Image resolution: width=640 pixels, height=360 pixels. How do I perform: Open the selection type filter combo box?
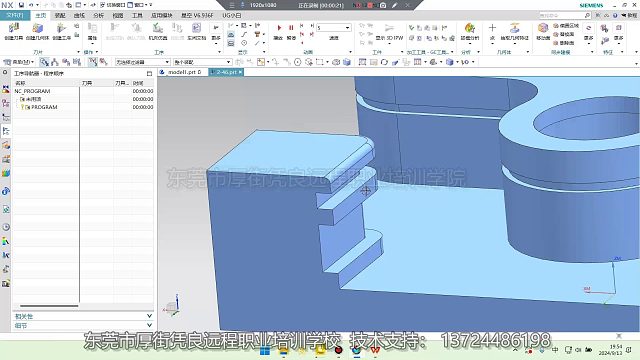[142, 62]
